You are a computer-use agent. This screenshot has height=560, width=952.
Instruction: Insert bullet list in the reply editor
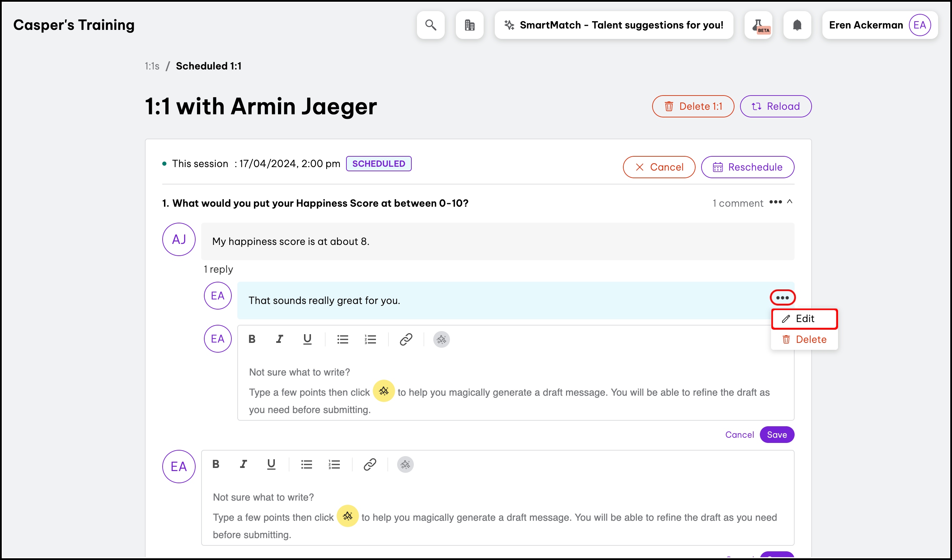point(342,339)
